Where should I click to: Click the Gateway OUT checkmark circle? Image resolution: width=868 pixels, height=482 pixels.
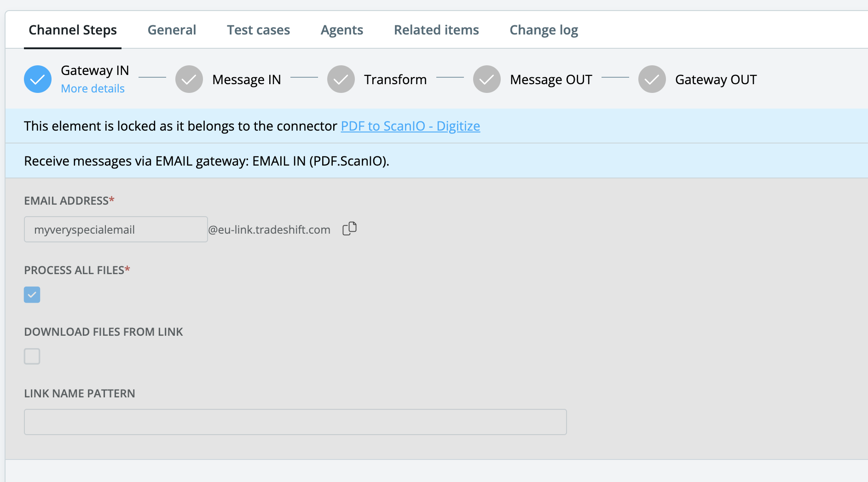click(652, 79)
